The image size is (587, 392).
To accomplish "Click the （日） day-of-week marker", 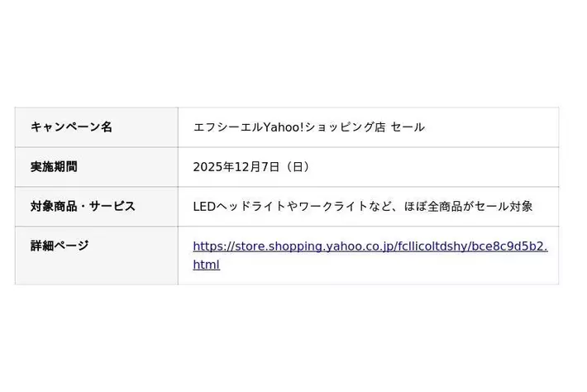I will point(296,166).
